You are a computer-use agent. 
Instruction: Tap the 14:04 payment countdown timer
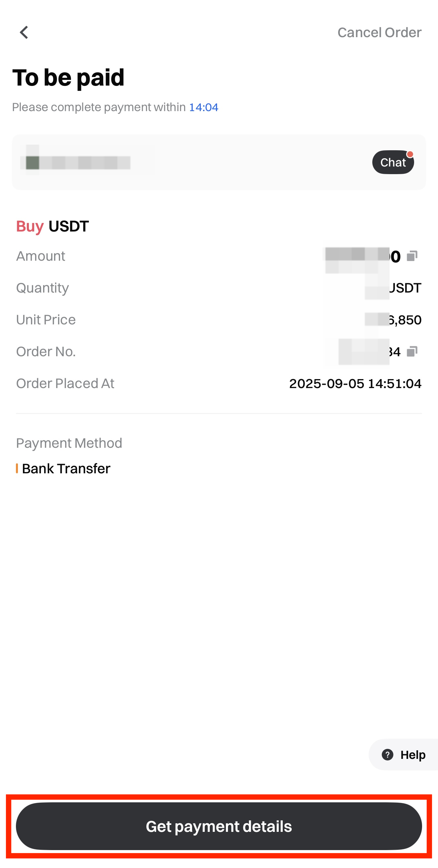click(x=203, y=107)
